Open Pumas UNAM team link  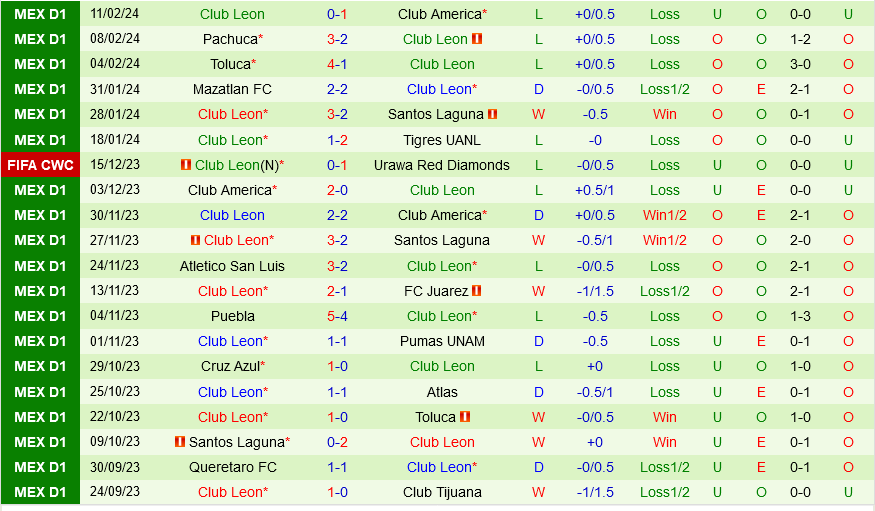pyautogui.click(x=442, y=341)
